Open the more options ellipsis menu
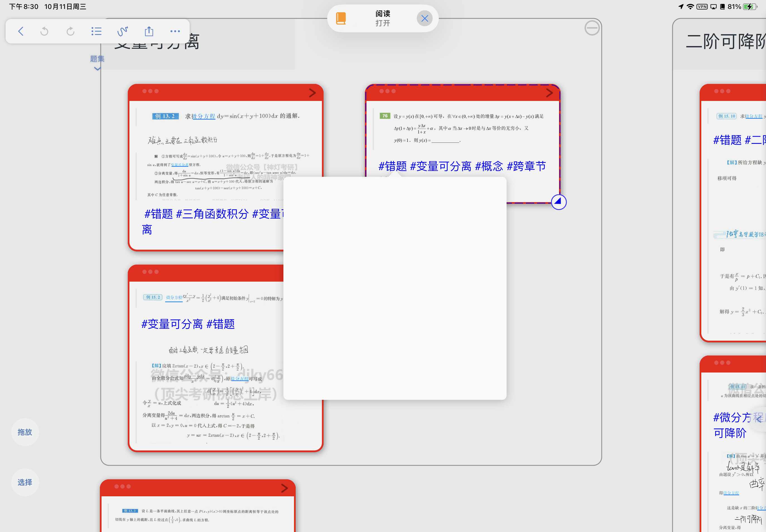This screenshot has width=766, height=532. [175, 31]
